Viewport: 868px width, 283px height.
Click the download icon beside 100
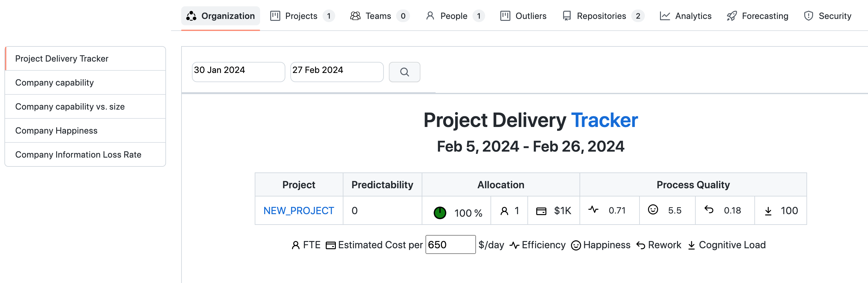click(768, 211)
